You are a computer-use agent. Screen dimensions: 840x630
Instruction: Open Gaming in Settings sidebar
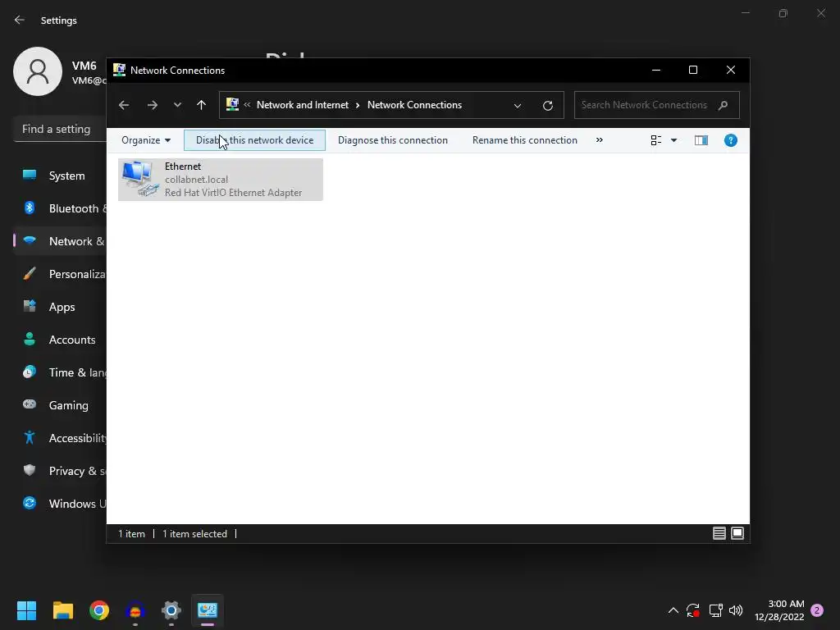(59, 405)
